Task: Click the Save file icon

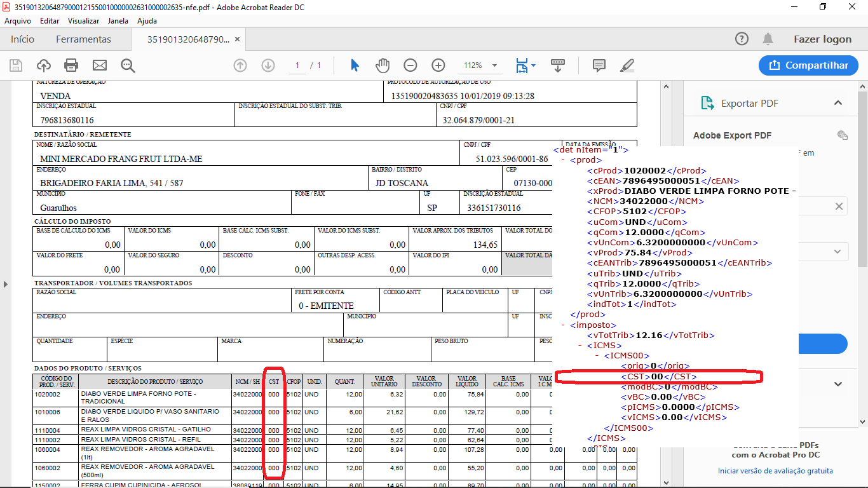Action: 16,65
